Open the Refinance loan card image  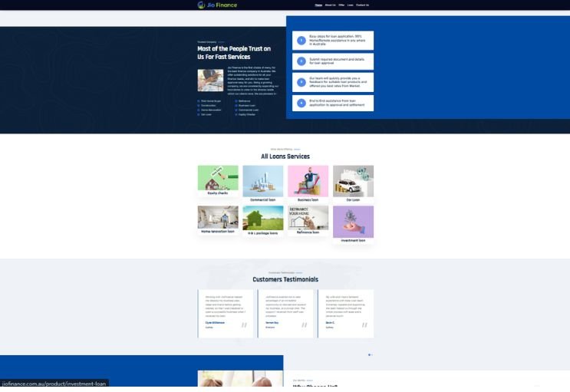click(308, 217)
